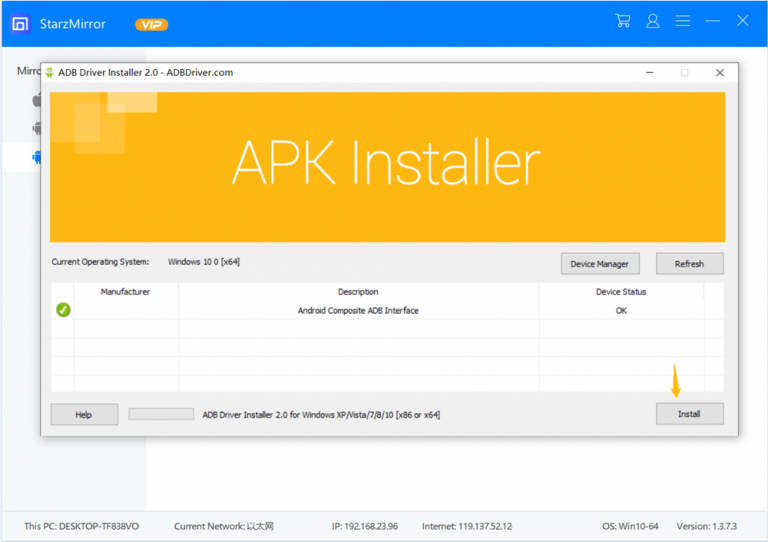Click the green checkmark device icon
The width and height of the screenshot is (768, 542).
point(63,310)
